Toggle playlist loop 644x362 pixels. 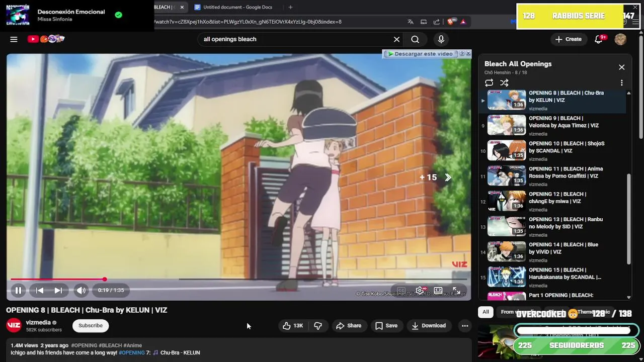[x=489, y=83]
